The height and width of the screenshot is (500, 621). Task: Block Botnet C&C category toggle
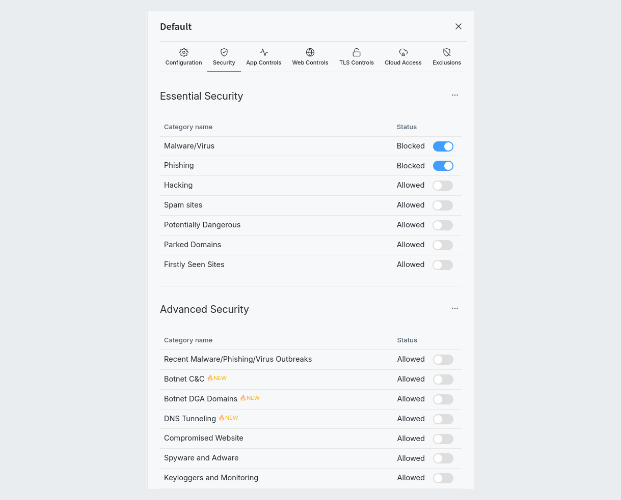[443, 379]
